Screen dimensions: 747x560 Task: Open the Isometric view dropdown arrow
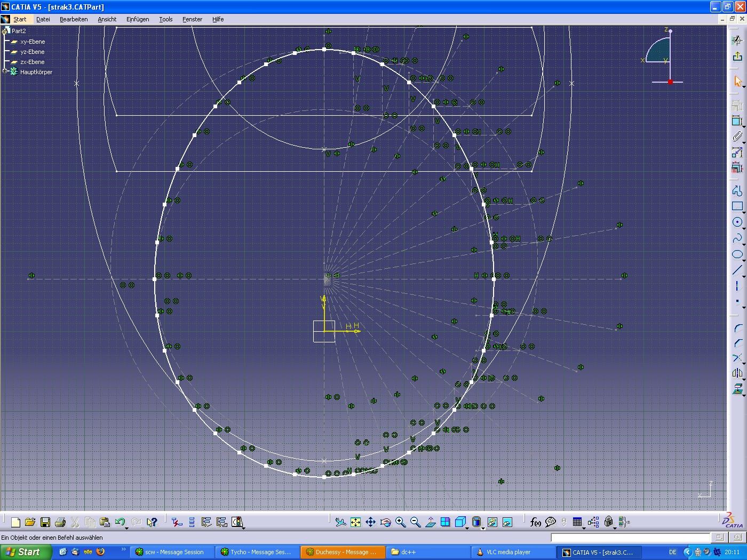467,528
